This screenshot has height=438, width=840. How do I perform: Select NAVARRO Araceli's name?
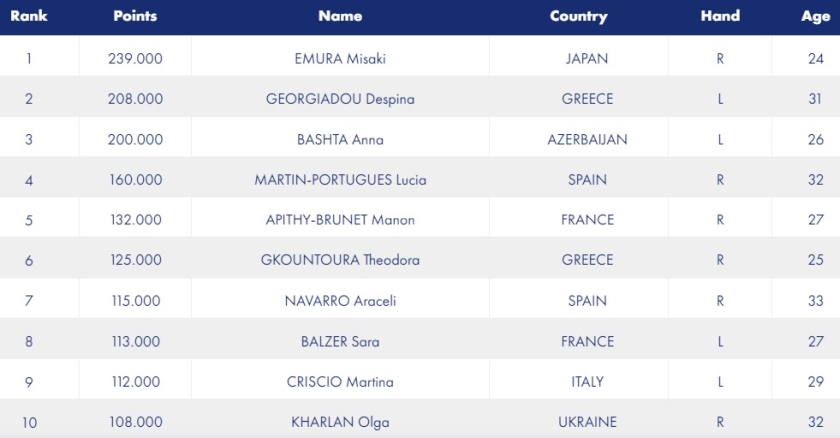[340, 301]
